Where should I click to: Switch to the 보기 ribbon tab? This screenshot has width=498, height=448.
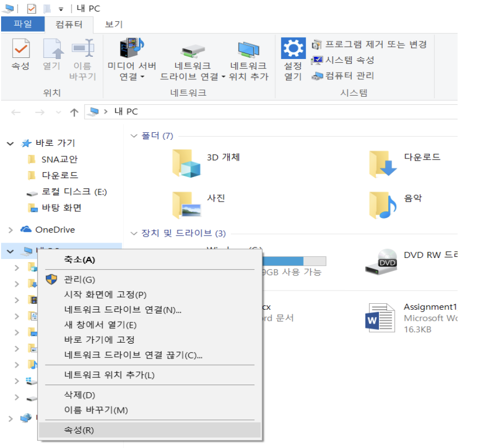(114, 25)
